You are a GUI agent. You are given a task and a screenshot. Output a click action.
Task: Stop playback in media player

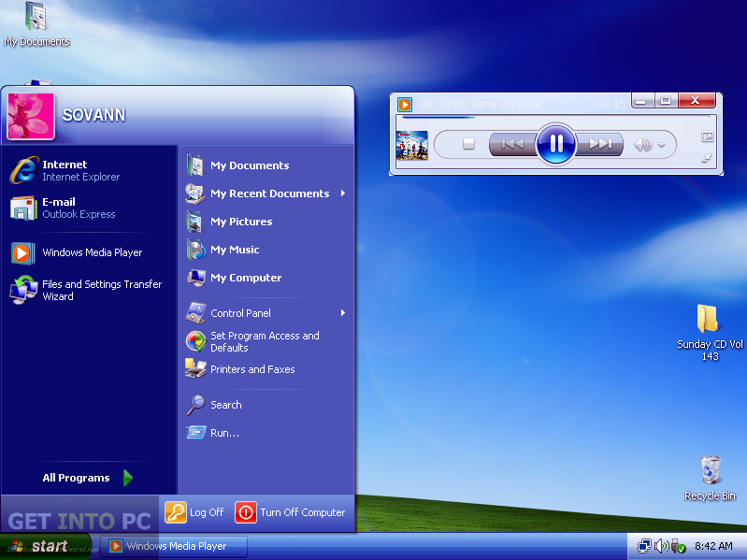[468, 143]
